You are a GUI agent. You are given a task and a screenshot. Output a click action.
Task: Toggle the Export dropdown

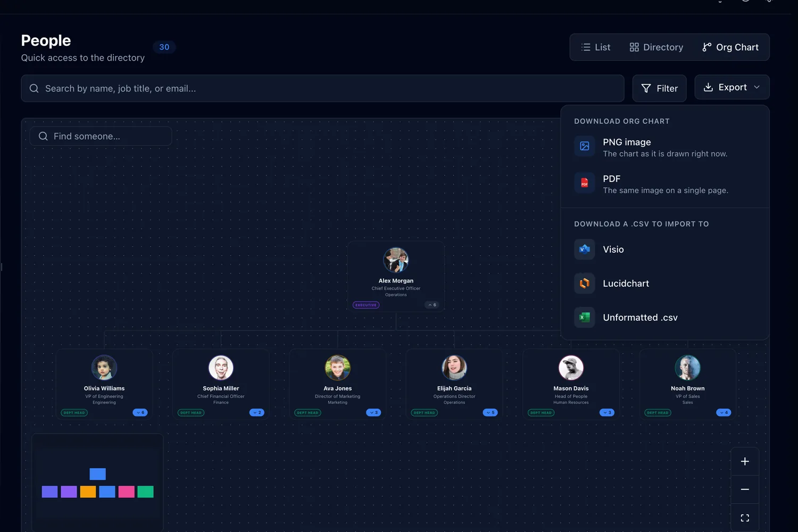coord(732,87)
